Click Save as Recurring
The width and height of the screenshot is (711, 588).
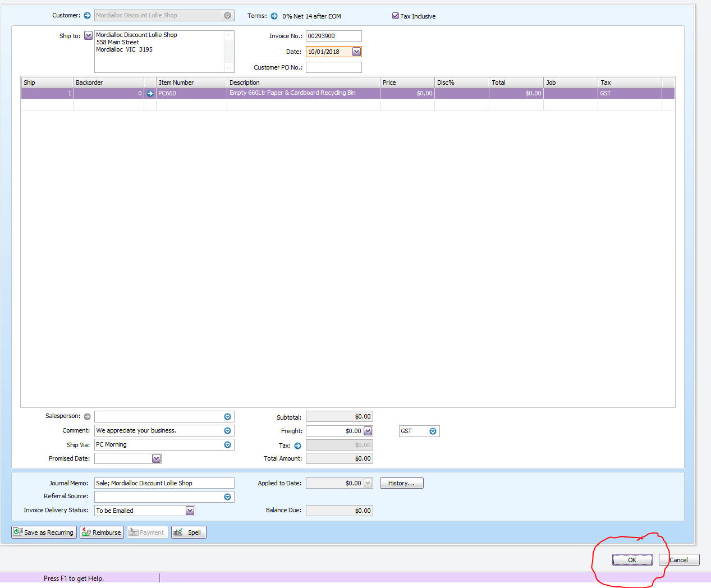click(44, 532)
